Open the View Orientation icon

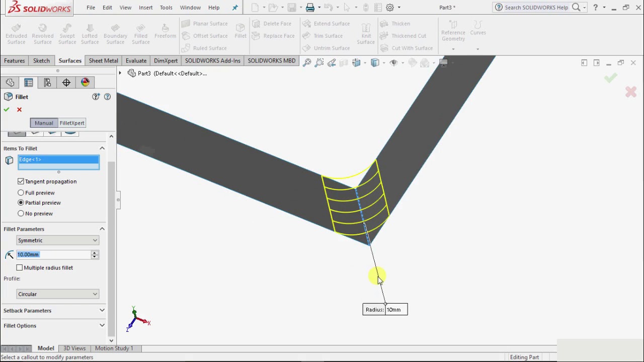(357, 63)
